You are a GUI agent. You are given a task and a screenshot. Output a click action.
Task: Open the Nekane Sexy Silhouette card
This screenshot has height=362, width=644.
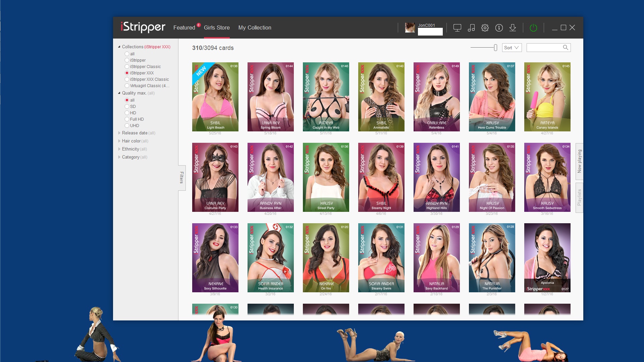tap(215, 258)
